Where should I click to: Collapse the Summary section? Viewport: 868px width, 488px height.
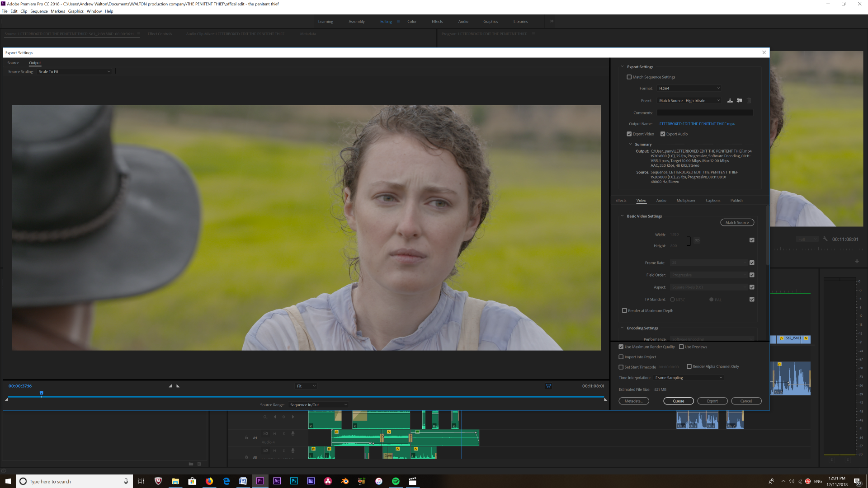[630, 144]
